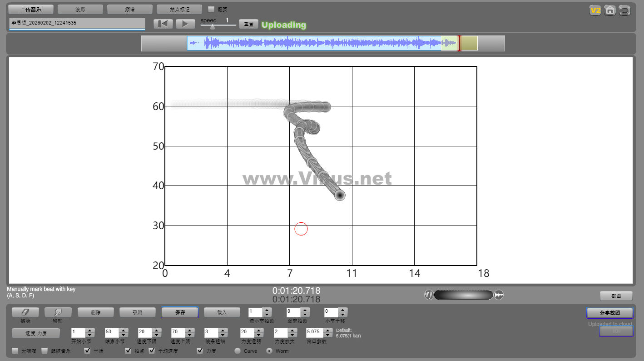Screen dimensions: 644x361
Task: Increase the 每小节拍数 stepper value
Action: 268,310
